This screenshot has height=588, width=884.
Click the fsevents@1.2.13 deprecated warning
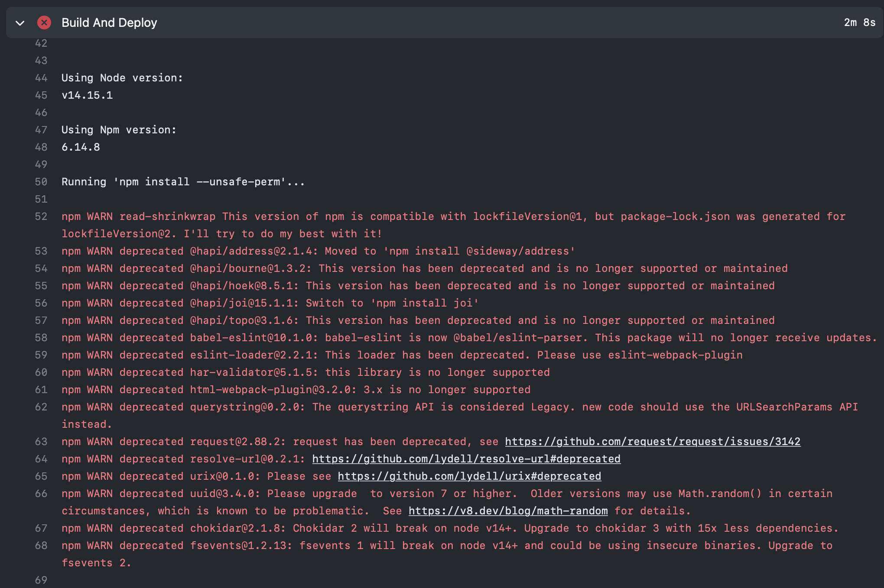coord(447,554)
